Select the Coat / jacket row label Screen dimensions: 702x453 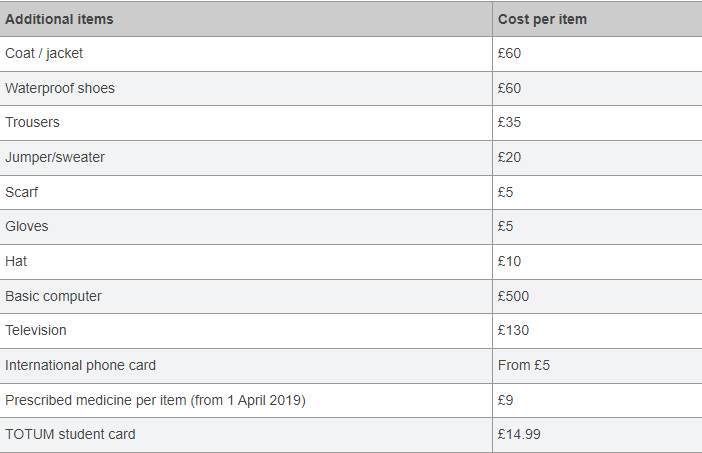[x=44, y=53]
